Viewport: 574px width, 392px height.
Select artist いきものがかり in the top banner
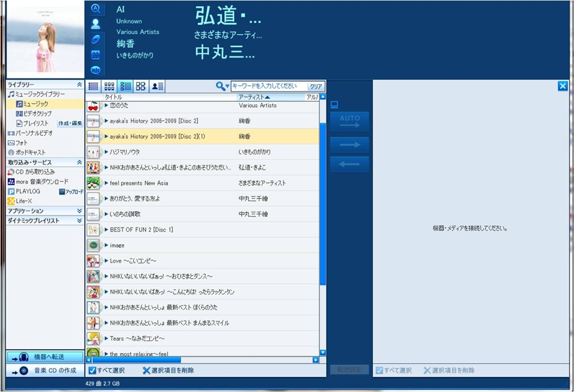click(135, 56)
